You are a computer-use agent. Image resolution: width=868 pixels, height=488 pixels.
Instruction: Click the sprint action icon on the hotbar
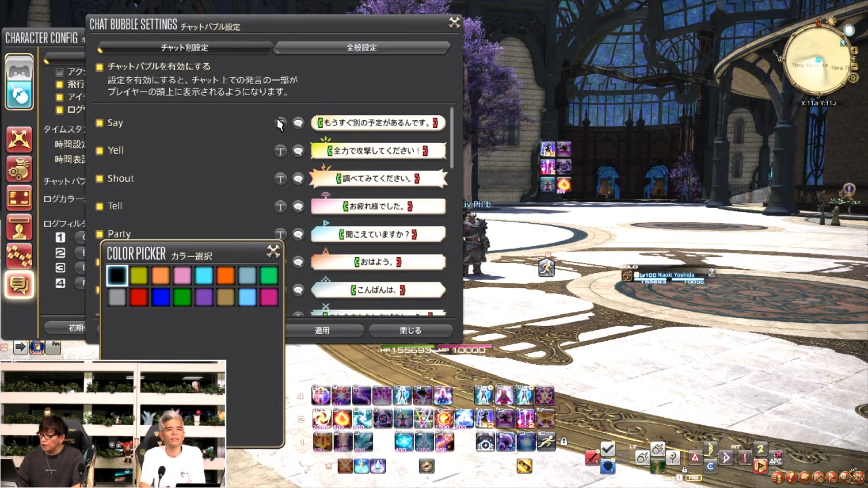546,442
